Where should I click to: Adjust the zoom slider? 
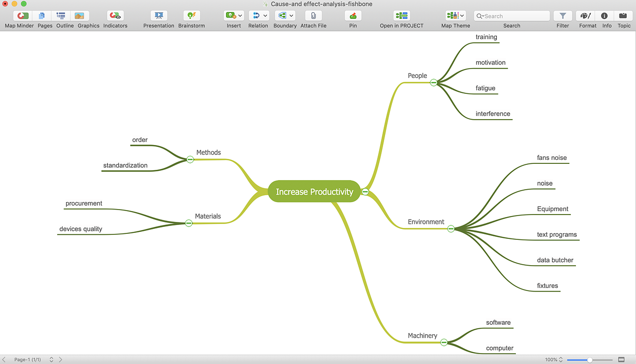click(589, 360)
